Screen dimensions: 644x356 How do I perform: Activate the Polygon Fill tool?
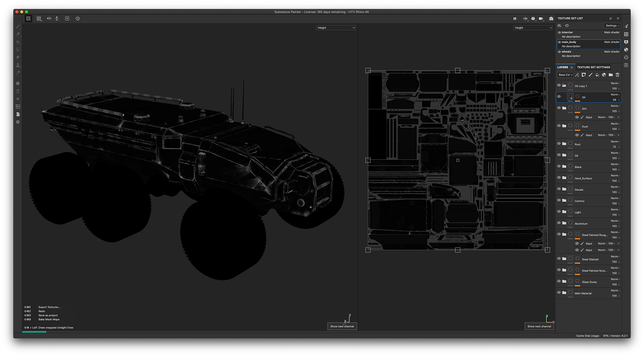point(17,49)
